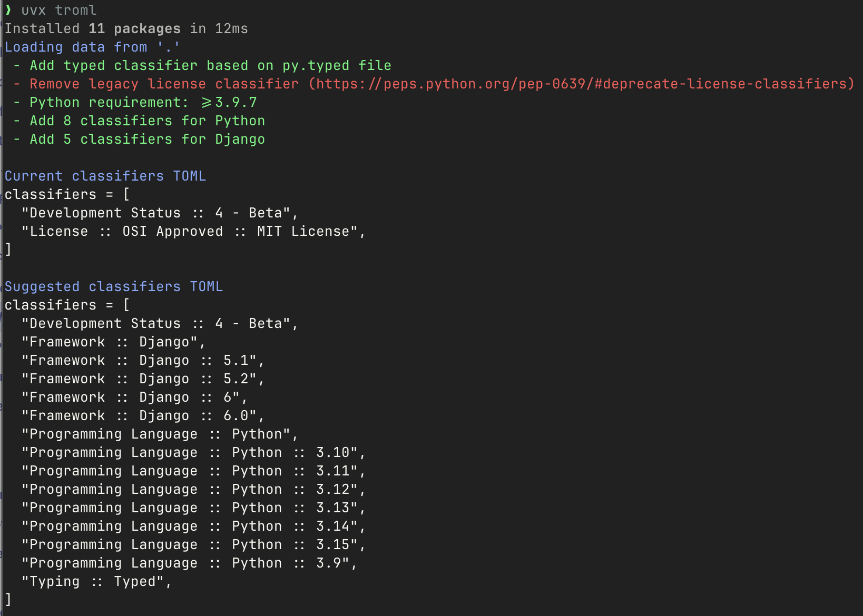Click the 'Suggested classifiers TOML' heading
The height and width of the screenshot is (616, 863).
click(113, 286)
